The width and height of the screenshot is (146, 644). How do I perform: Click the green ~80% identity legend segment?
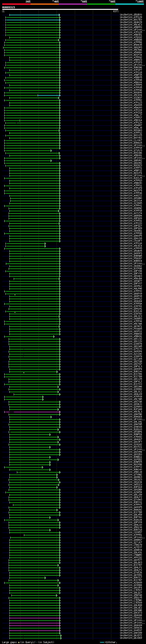click(x=101, y=4)
